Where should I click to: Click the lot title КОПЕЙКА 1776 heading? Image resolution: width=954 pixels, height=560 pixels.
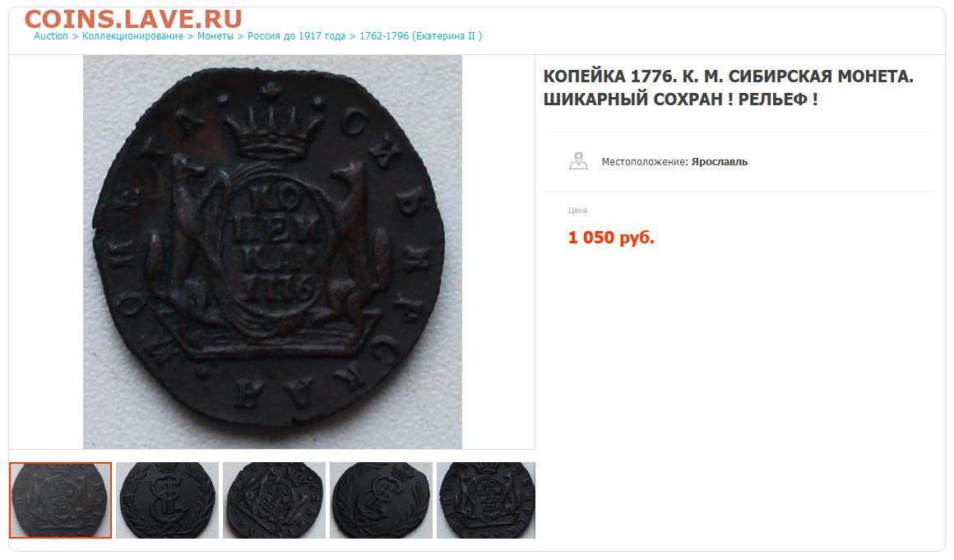coord(729,87)
